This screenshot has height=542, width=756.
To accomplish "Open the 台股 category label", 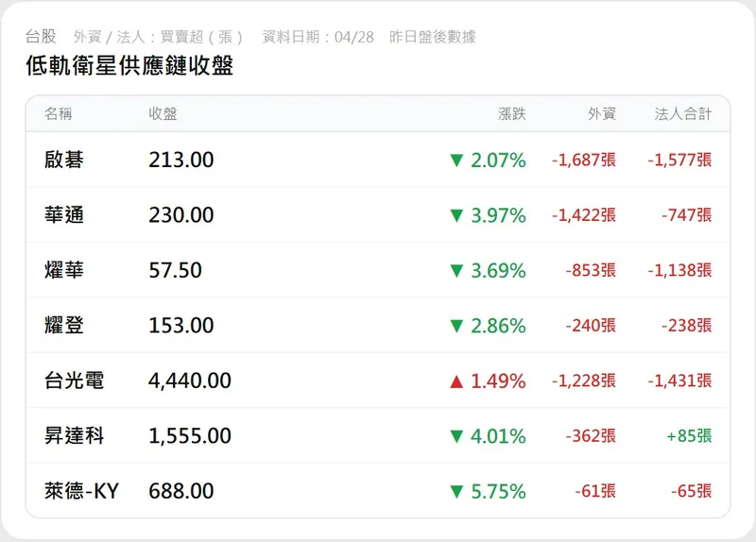I will [x=41, y=37].
